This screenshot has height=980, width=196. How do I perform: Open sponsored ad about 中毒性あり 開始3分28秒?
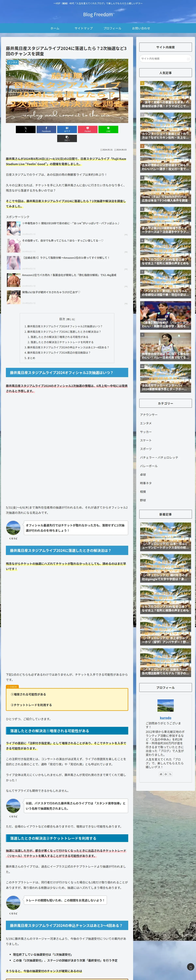[x=70, y=223]
